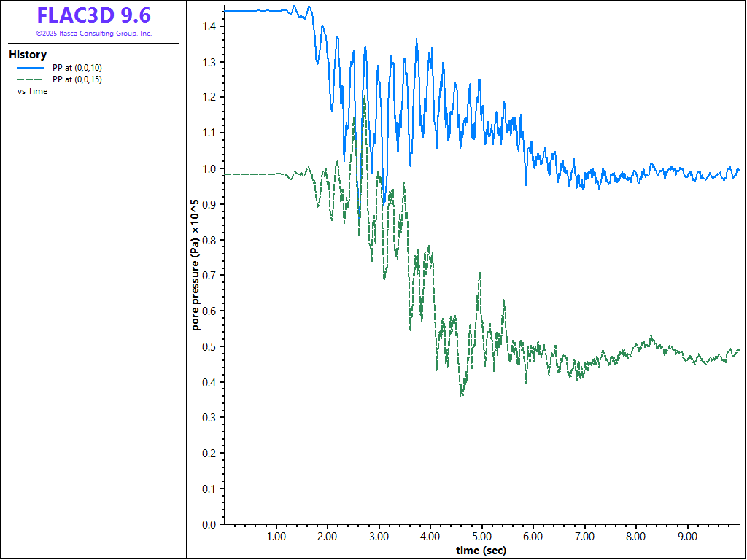The width and height of the screenshot is (747, 560).
Task: Click the vs Time legend label
Action: [x=32, y=91]
